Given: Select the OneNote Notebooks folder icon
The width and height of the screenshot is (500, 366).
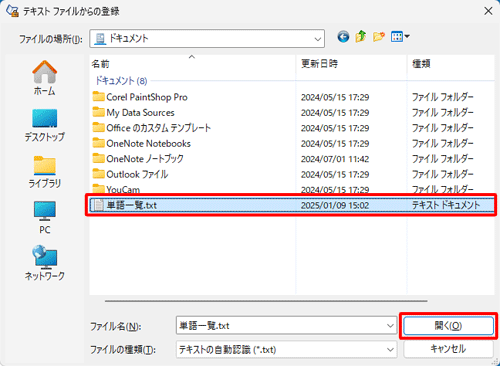Looking at the screenshot, I should [98, 143].
